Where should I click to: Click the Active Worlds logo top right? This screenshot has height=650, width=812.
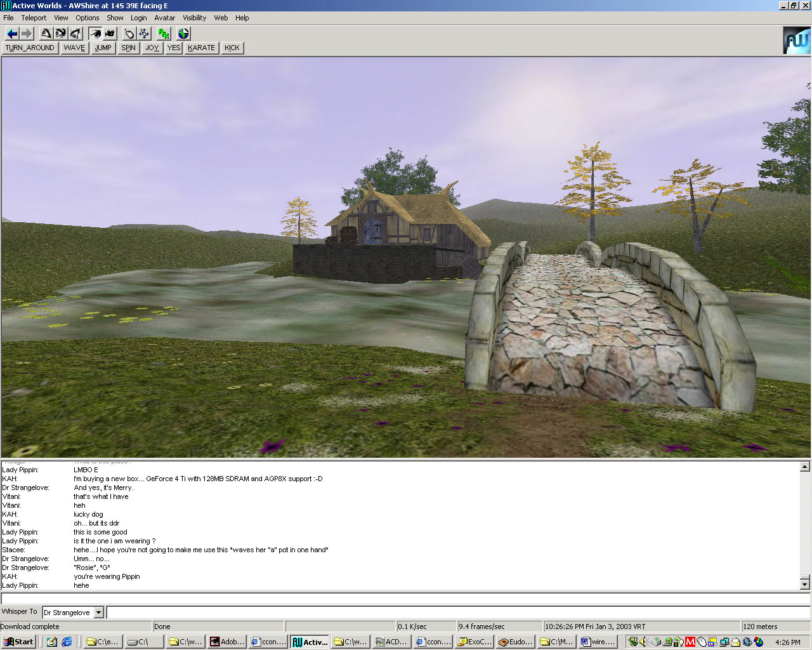tap(796, 41)
